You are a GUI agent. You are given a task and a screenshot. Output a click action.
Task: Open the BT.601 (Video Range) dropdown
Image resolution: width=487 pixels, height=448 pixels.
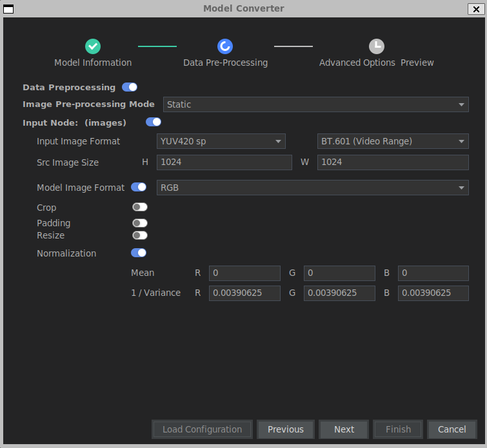coord(393,141)
